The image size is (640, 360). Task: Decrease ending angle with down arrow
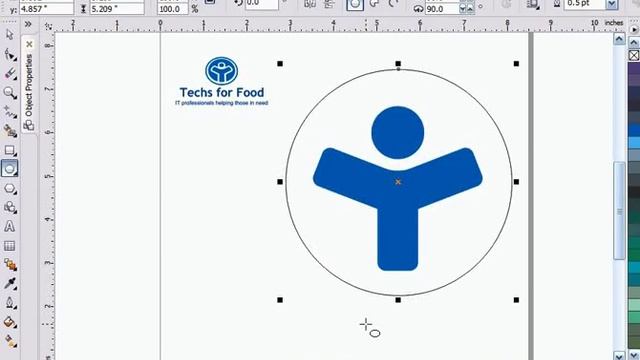[x=462, y=9]
